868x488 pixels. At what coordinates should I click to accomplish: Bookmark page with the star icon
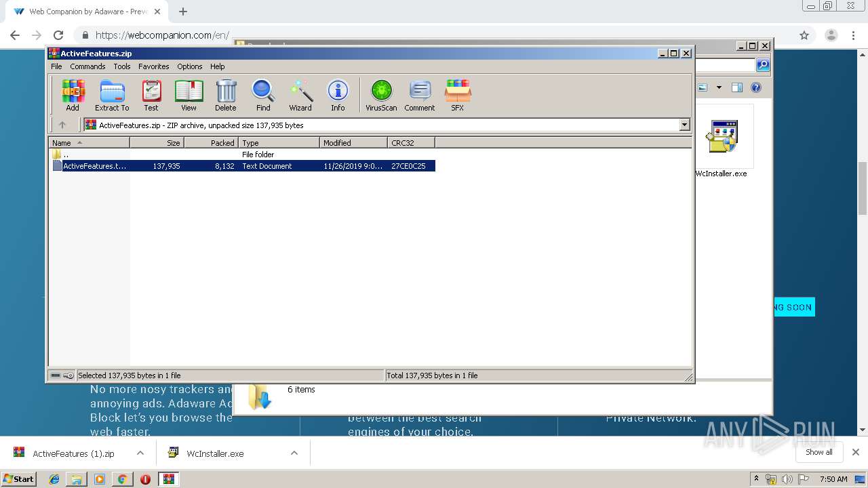(804, 35)
